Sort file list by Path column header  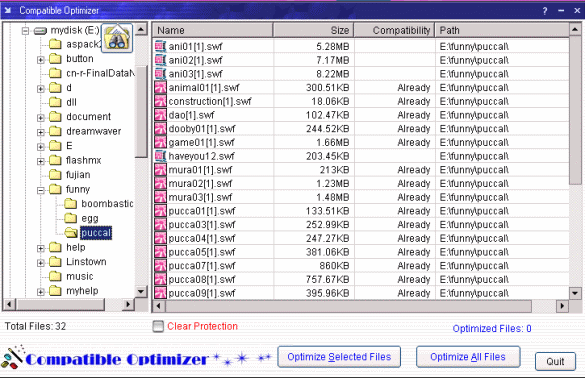502,30
